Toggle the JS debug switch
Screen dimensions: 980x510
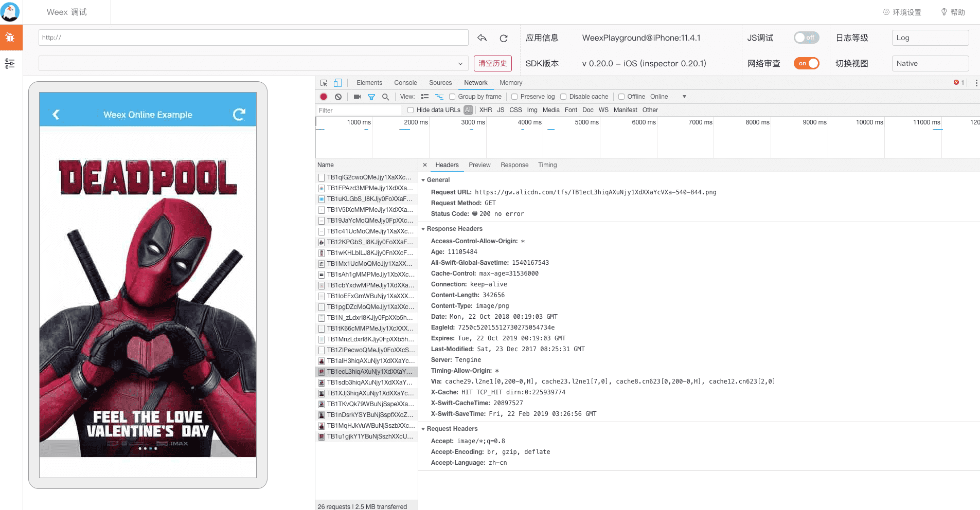coord(806,38)
